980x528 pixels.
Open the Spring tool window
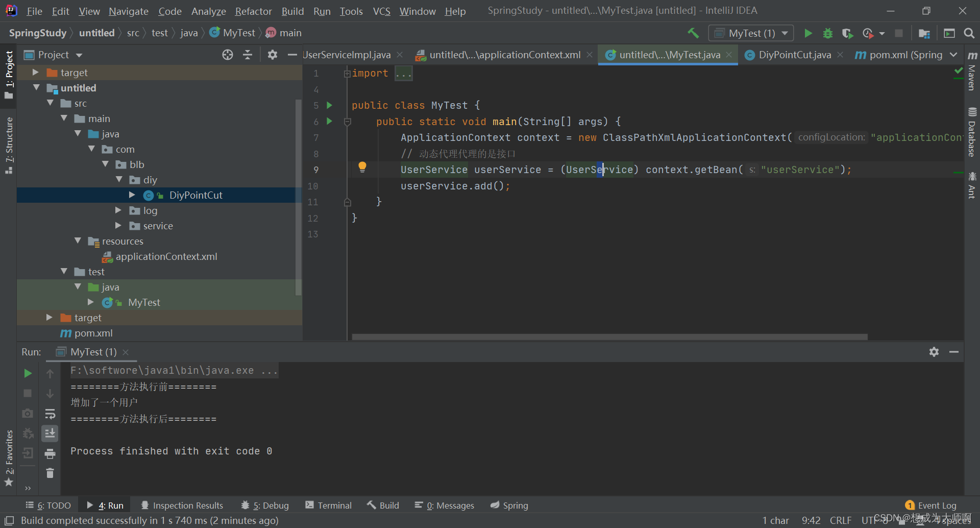509,506
